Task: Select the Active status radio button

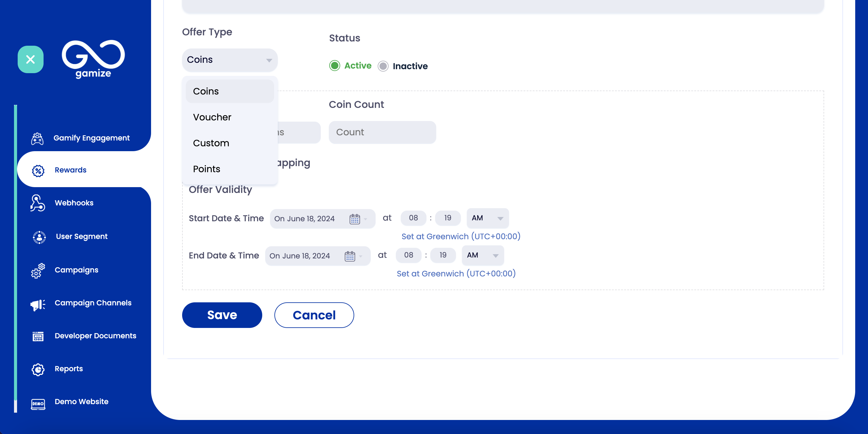Action: click(x=334, y=66)
